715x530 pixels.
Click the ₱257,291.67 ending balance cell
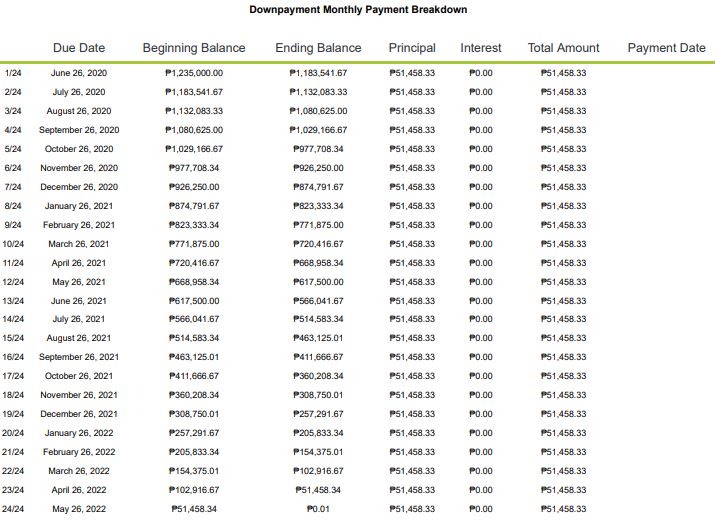[x=318, y=414]
